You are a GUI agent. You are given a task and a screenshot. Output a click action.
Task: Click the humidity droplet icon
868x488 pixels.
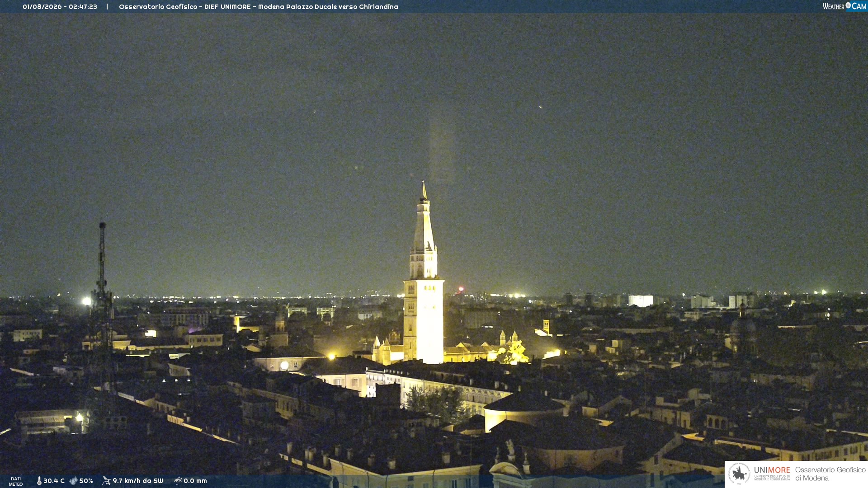(73, 481)
